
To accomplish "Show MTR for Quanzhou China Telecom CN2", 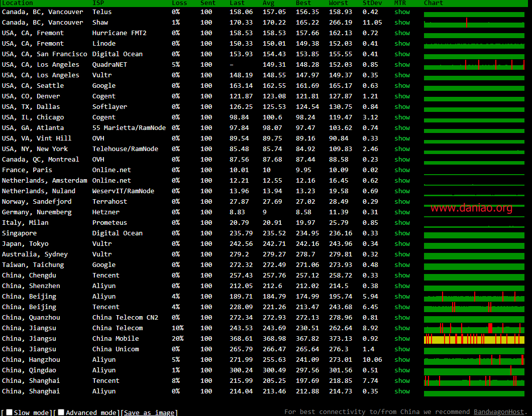I will (x=402, y=317).
